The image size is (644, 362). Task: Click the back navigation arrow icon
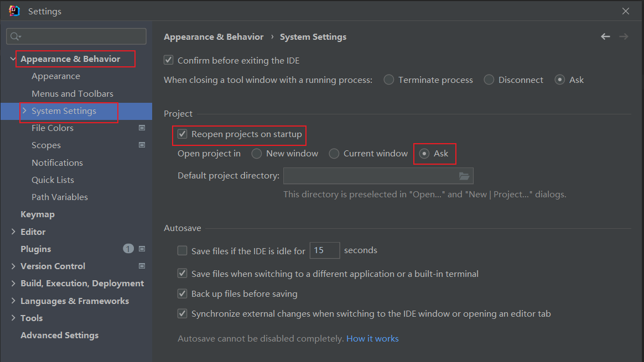pos(605,36)
